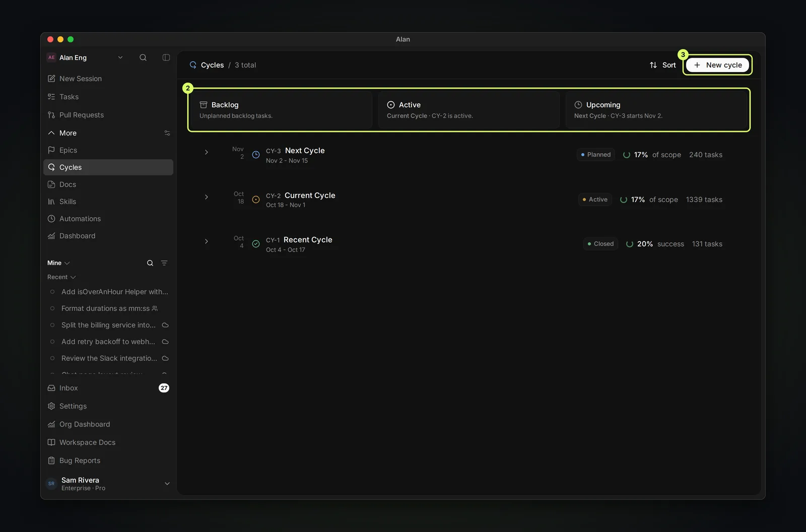Open Tasks in the sidebar
The height and width of the screenshot is (532, 806).
click(108, 97)
